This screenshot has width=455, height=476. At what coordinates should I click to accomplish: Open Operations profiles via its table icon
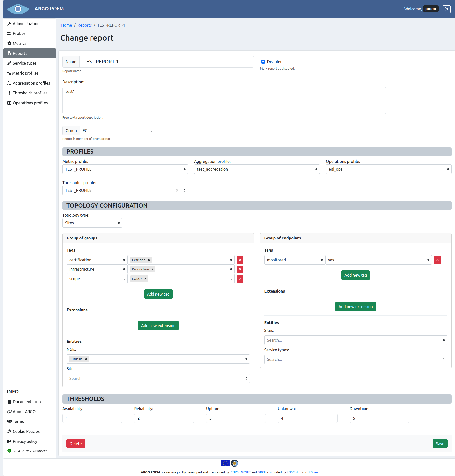[x=9, y=103]
